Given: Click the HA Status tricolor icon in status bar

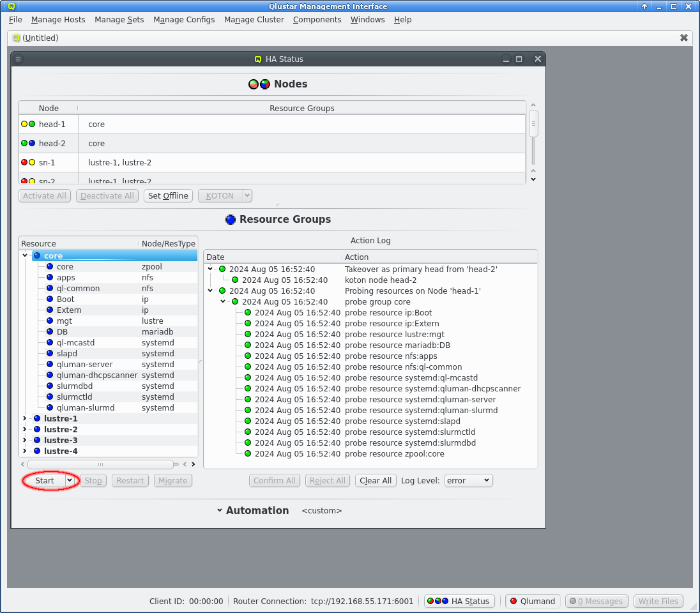Looking at the screenshot, I should tap(438, 601).
